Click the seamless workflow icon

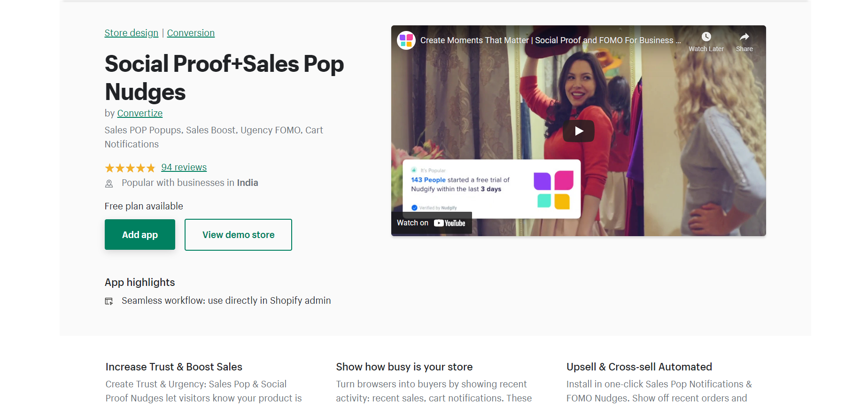pos(109,301)
